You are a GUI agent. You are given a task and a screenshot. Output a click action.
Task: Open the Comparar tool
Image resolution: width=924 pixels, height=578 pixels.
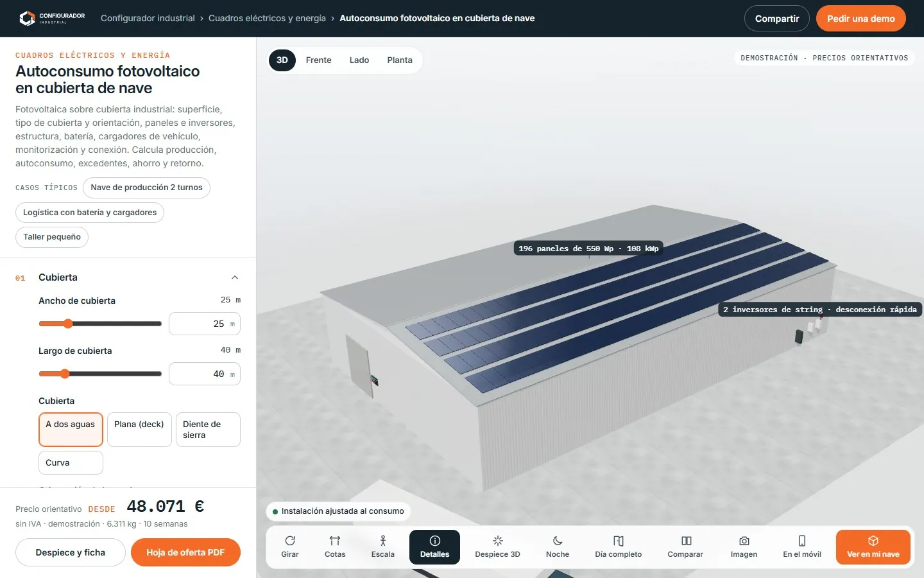(x=685, y=547)
